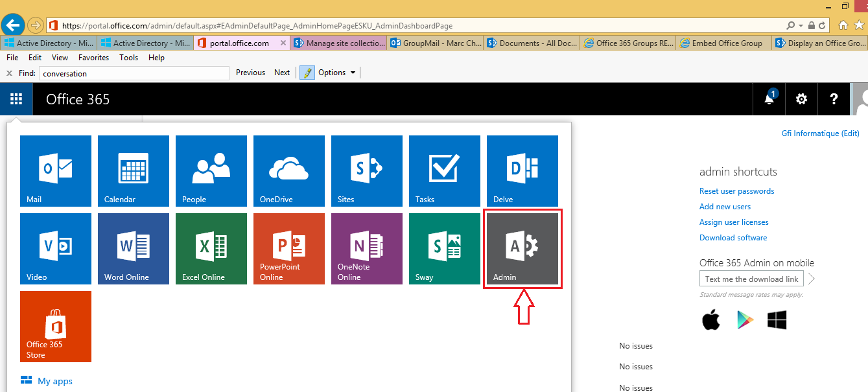
Task: Open the Mail app tile
Action: (x=56, y=171)
